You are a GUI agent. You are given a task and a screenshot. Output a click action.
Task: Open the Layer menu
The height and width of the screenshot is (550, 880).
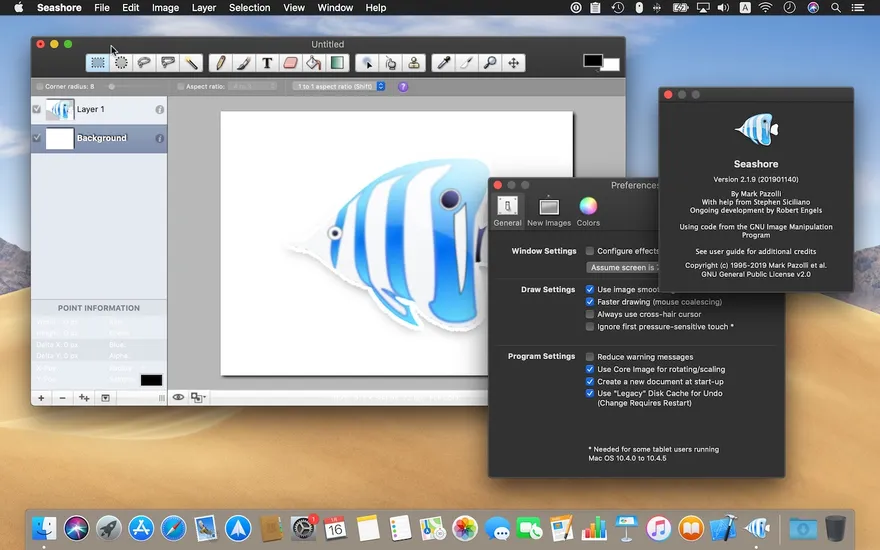coord(204,8)
